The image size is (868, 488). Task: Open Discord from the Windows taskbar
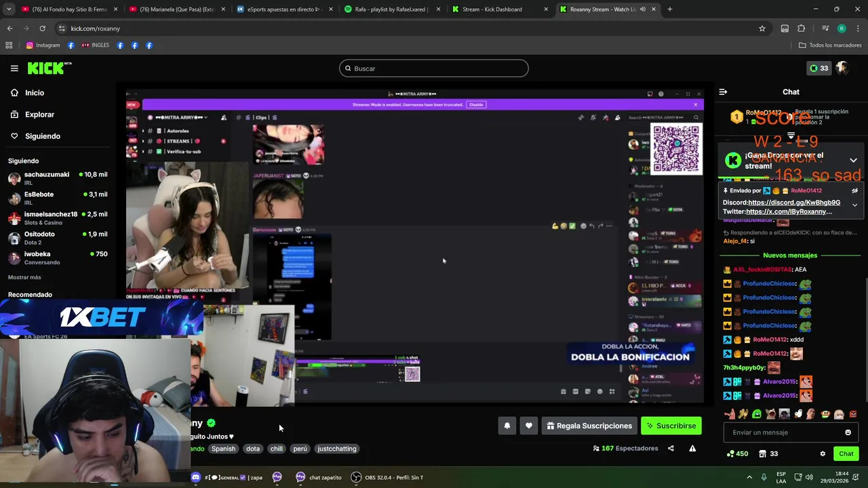(x=196, y=477)
